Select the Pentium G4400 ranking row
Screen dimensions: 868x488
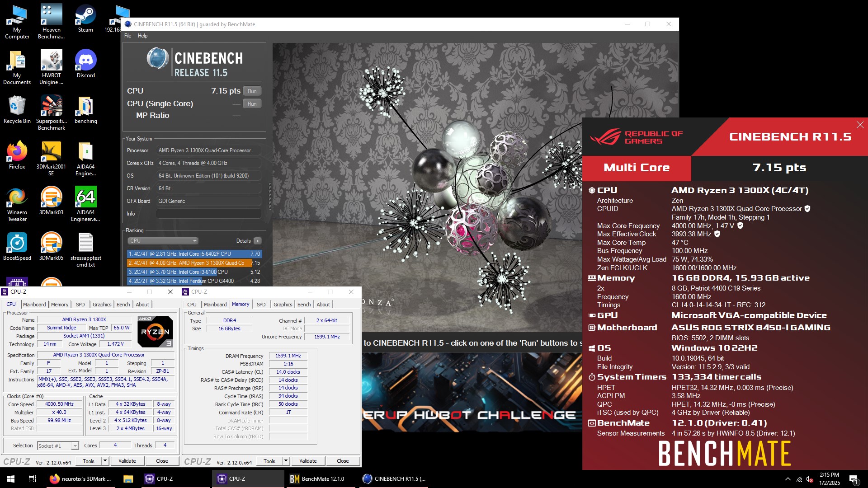click(194, 281)
